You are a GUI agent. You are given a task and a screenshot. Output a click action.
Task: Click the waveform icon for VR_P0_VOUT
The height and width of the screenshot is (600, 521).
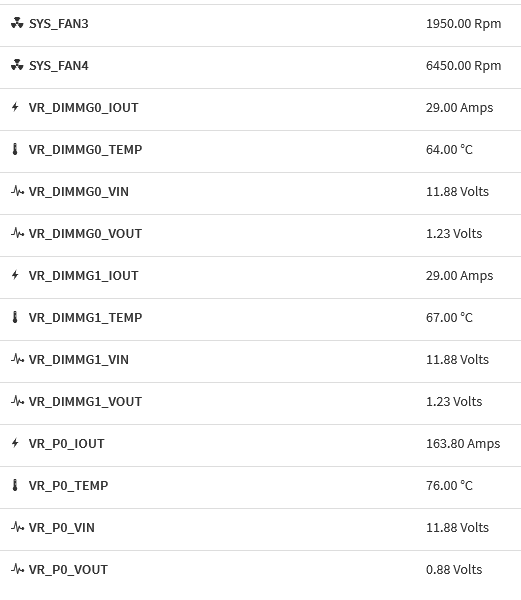click(x=18, y=569)
